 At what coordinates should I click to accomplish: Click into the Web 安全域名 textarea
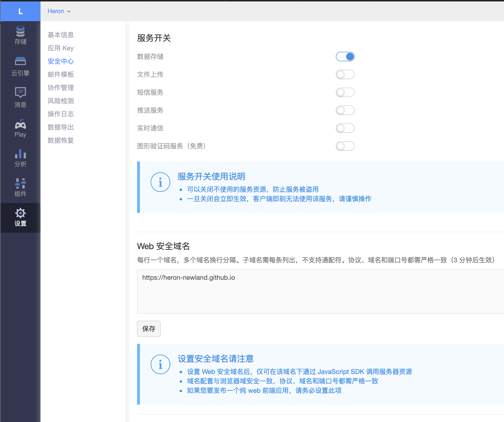[x=320, y=292]
